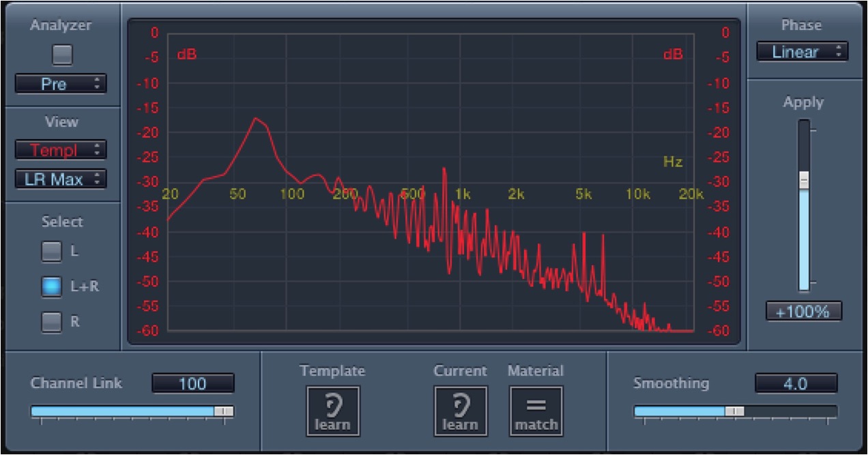Click the -60 dB label on left scale
Screen dimensions: 868x455
click(148, 332)
